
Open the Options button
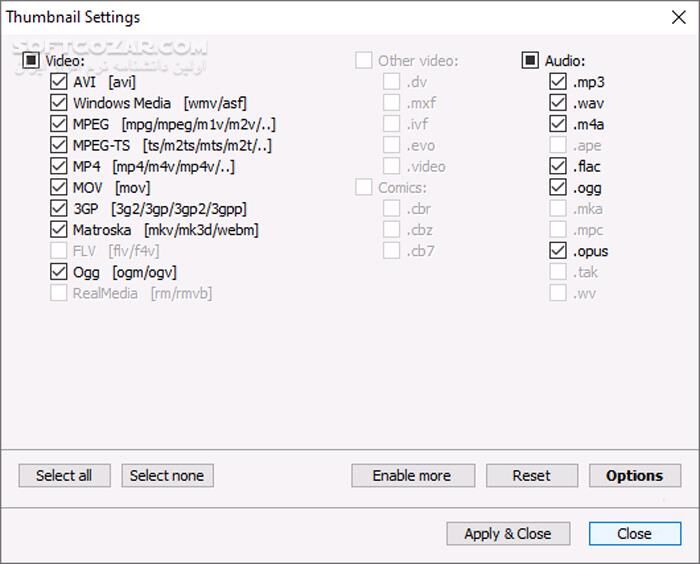pos(634,476)
